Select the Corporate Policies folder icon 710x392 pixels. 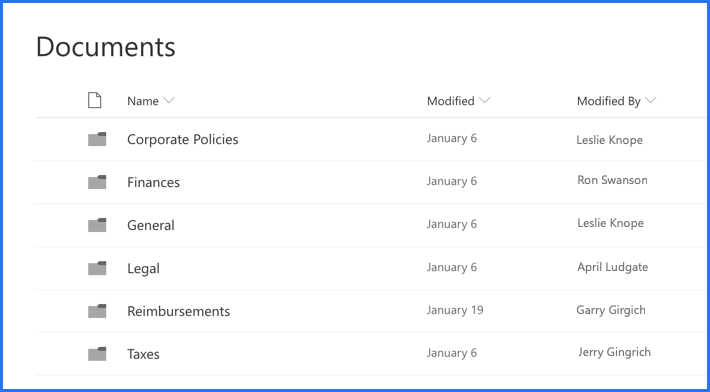[x=97, y=139]
